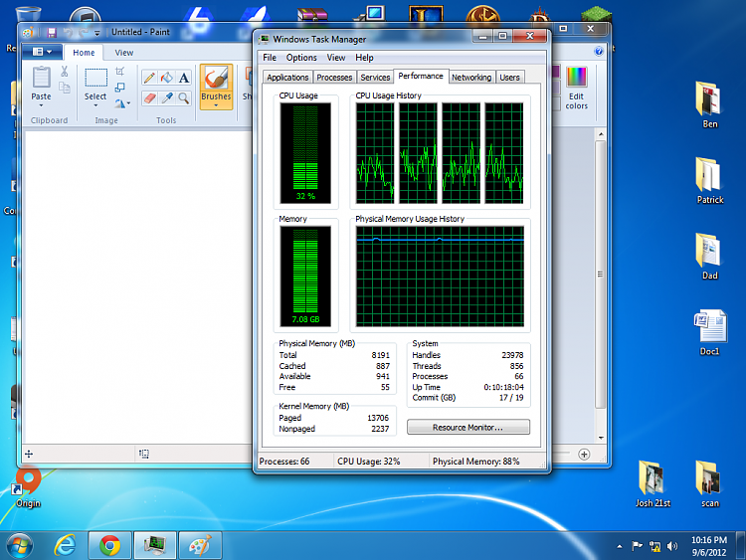Select the Performance tab
Image resolution: width=746 pixels, height=560 pixels.
421,77
